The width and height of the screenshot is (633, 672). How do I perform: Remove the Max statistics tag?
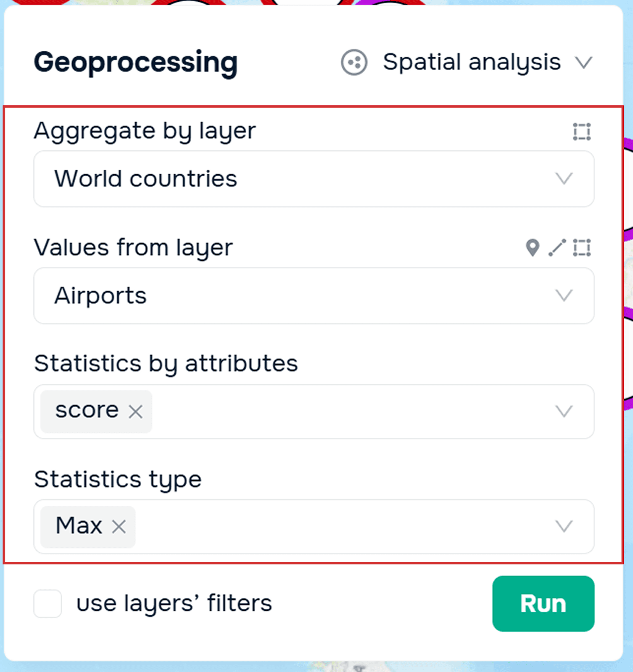click(x=119, y=527)
